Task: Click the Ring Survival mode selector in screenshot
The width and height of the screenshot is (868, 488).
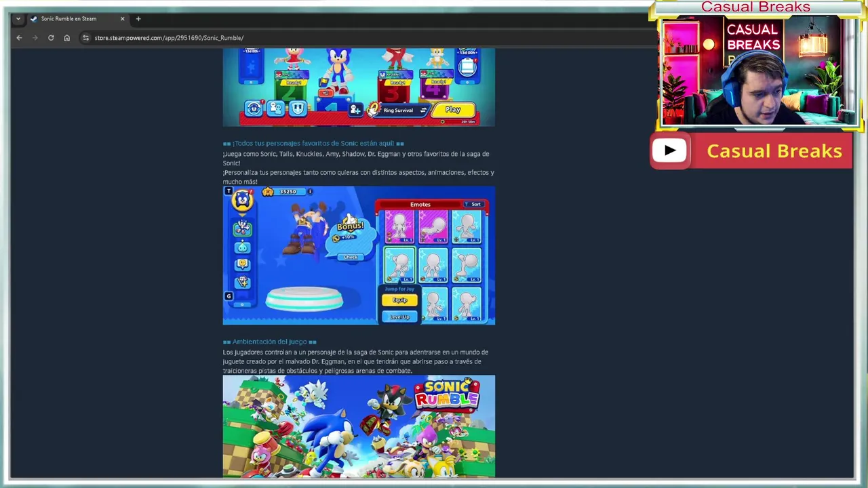Action: click(400, 110)
